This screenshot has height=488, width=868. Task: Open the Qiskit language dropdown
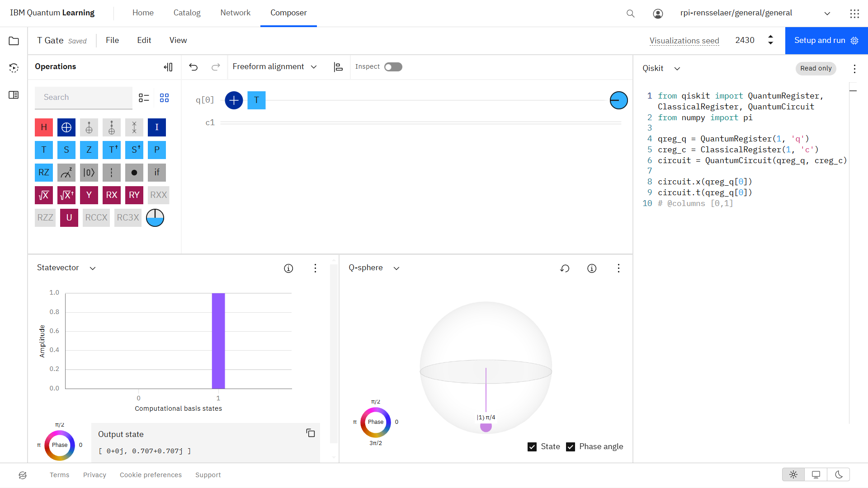661,69
